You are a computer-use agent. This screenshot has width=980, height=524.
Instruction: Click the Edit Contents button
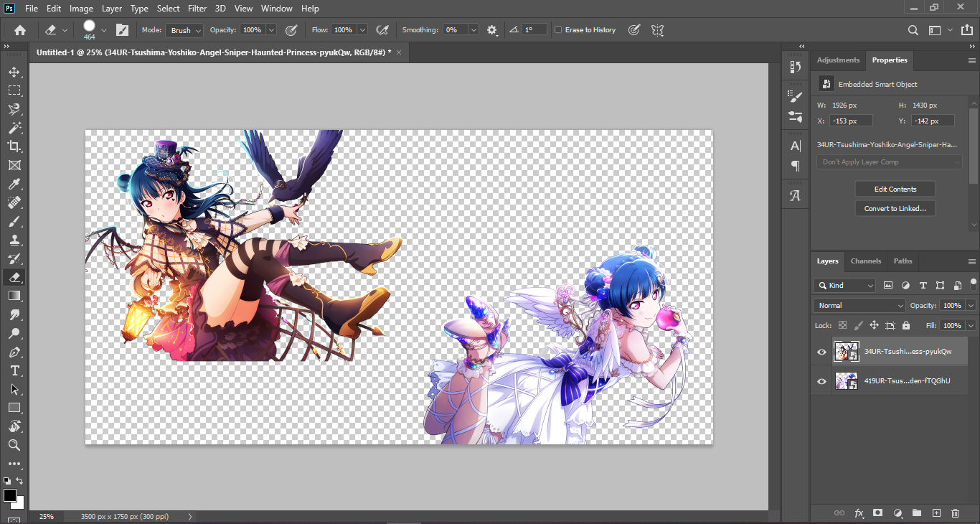tap(895, 190)
